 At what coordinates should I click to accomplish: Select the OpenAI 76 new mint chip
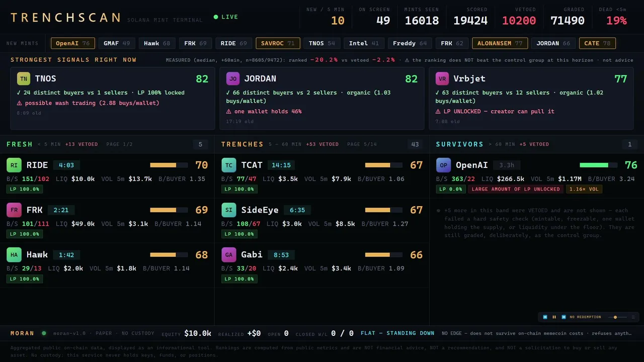pos(72,43)
